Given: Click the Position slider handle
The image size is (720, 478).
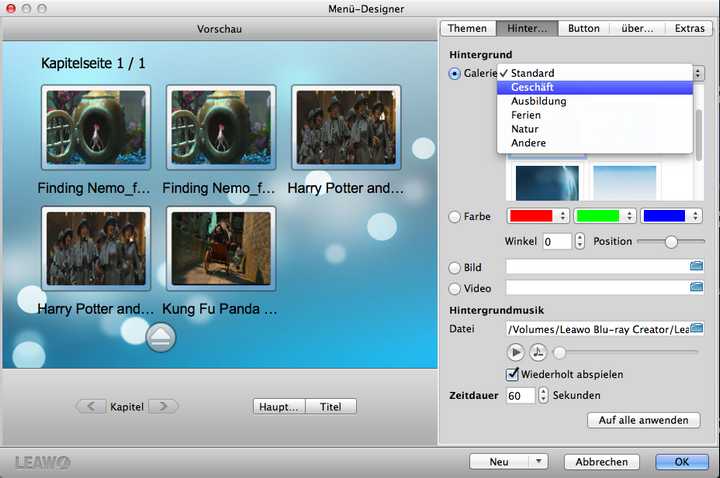Looking at the screenshot, I should pos(671,241).
